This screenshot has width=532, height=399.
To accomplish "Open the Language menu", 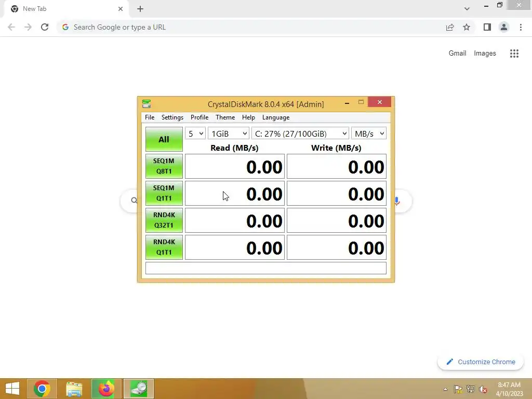I will click(x=276, y=117).
